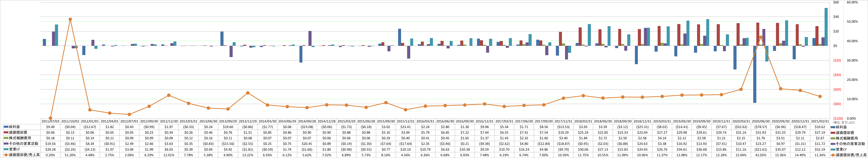Select the 減価償却費/売上高 row header in the data table
Screen dimensions: 868x158
[x=22, y=155]
